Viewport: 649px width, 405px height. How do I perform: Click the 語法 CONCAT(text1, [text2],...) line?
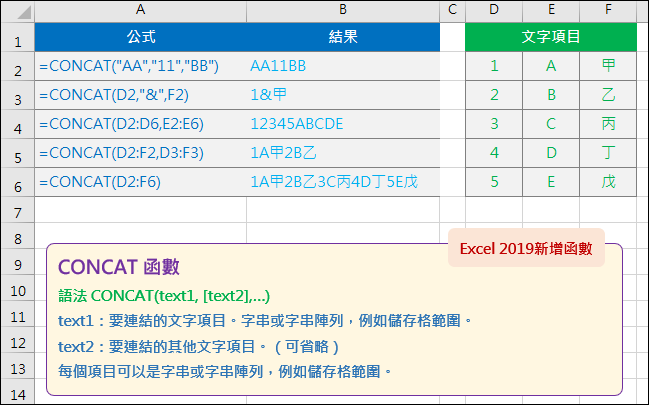point(164,296)
